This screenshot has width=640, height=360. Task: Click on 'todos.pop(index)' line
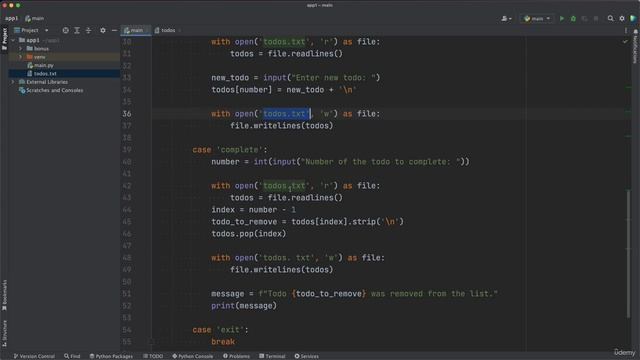click(249, 234)
